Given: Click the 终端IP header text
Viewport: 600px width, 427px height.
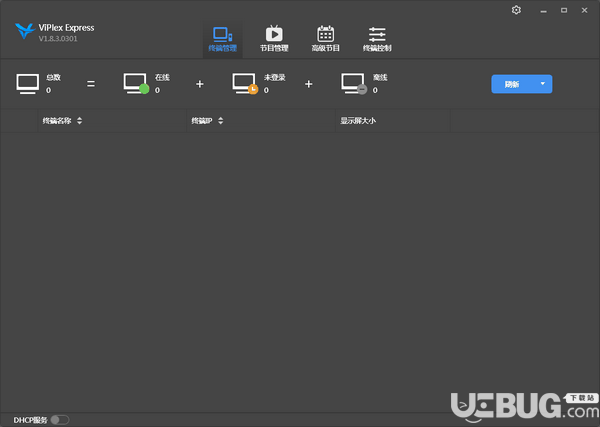Looking at the screenshot, I should 202,121.
